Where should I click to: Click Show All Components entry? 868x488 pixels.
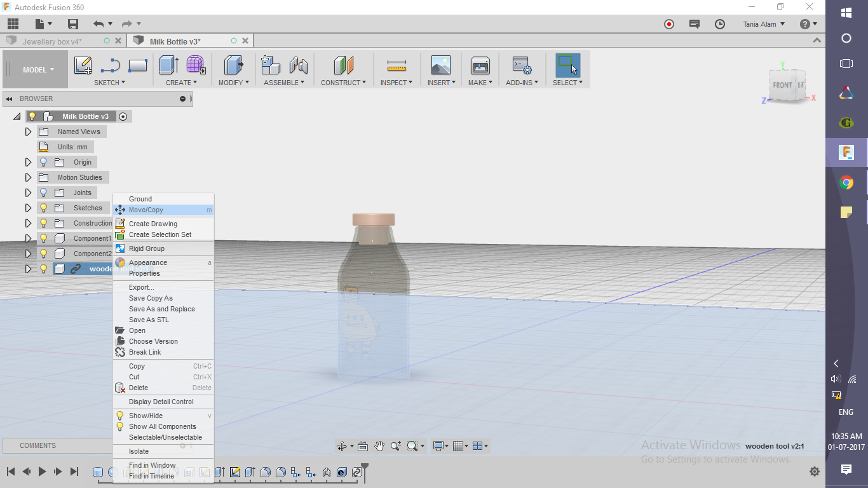pyautogui.click(x=163, y=426)
